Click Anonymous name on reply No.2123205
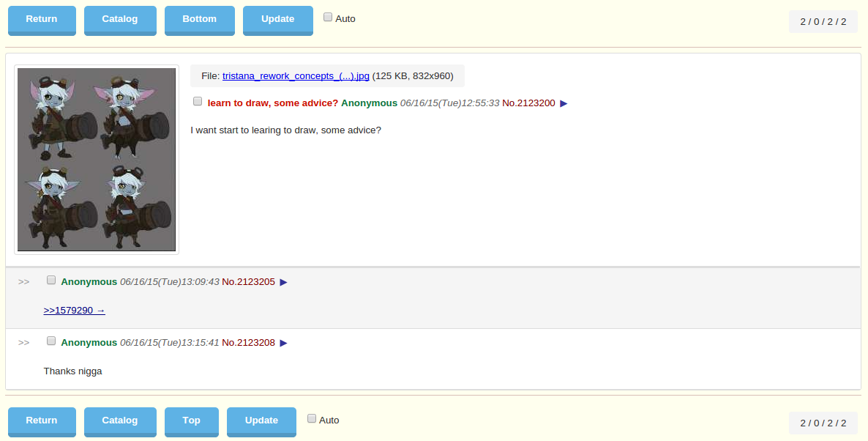Screen dimensions: 868x441 coord(89,282)
